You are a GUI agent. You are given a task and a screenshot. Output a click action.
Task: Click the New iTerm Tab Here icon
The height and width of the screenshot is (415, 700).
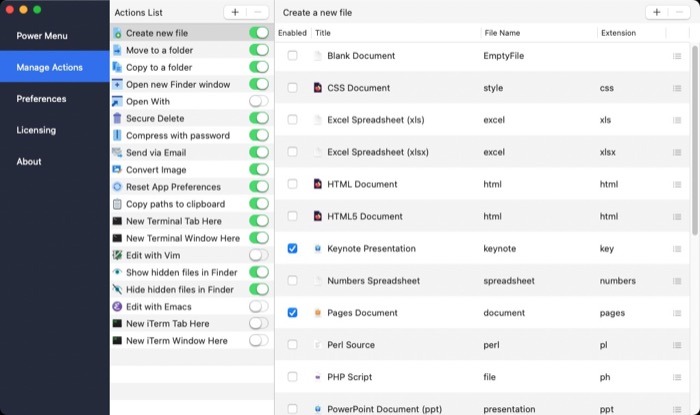[x=117, y=324]
